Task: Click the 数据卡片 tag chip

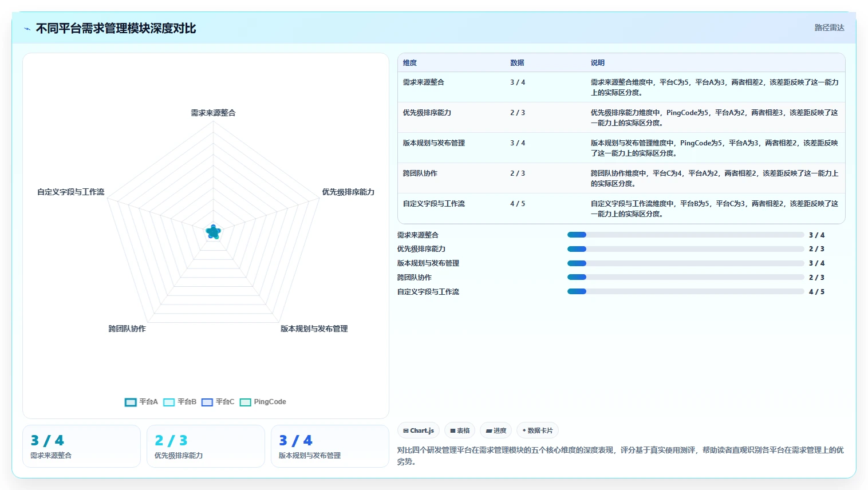Action: [538, 430]
